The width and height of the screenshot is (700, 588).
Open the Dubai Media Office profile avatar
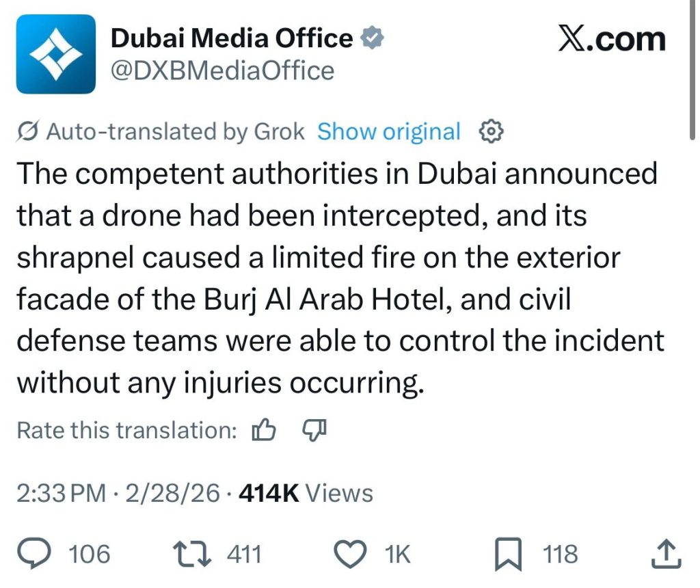pyautogui.click(x=56, y=54)
